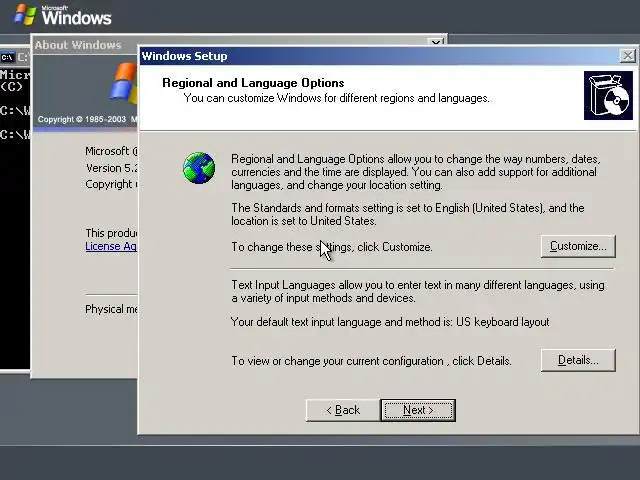The height and width of the screenshot is (480, 640).
Task: Click the globe regional options icon
Action: 199,168
